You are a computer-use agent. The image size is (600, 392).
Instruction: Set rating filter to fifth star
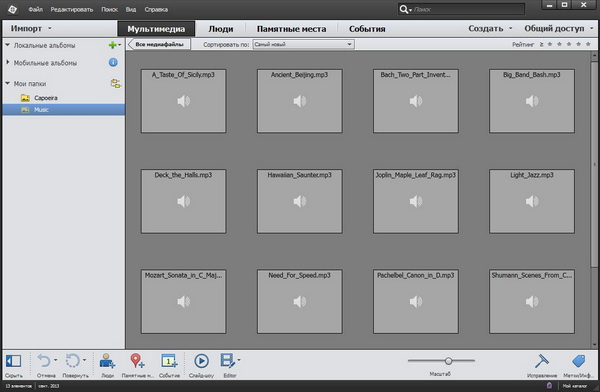pyautogui.click(x=588, y=44)
